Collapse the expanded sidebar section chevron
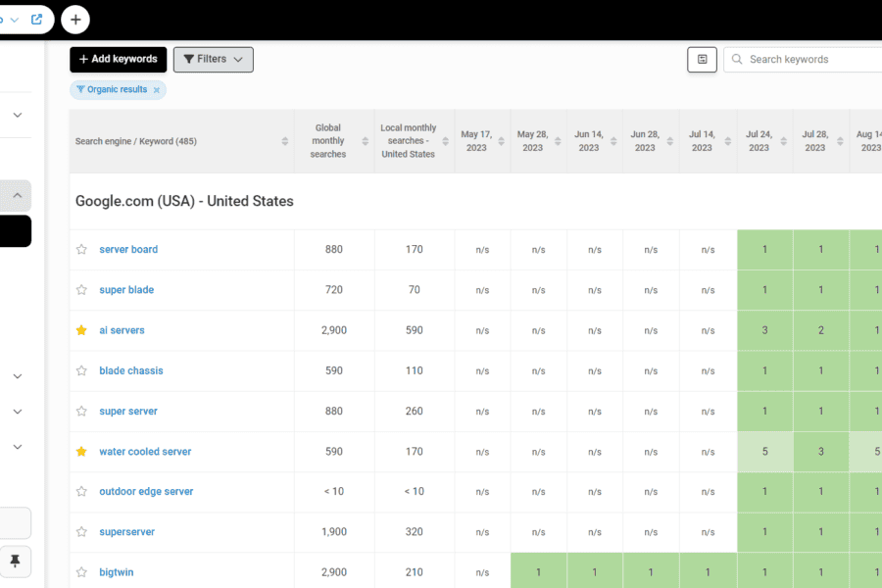882x588 pixels. (17, 196)
